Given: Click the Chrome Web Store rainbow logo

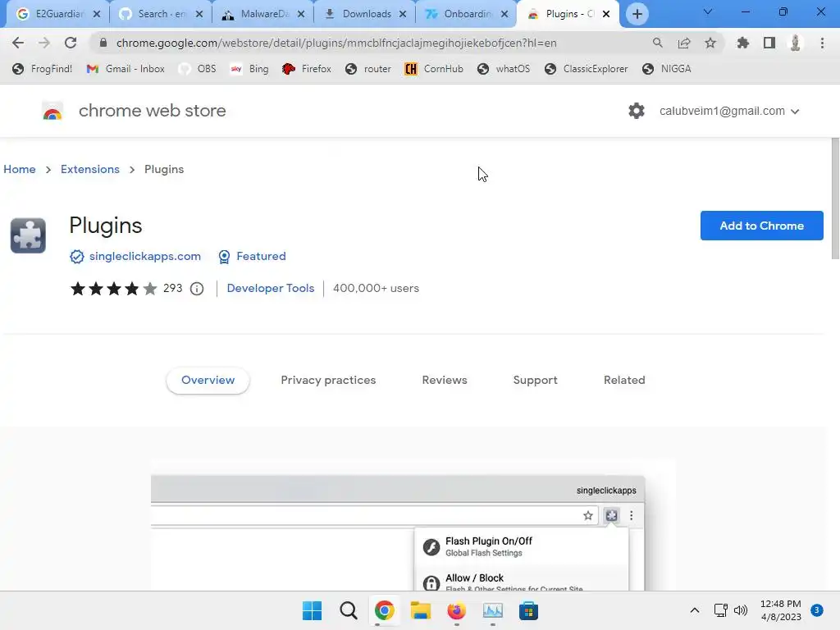Looking at the screenshot, I should coord(52,111).
